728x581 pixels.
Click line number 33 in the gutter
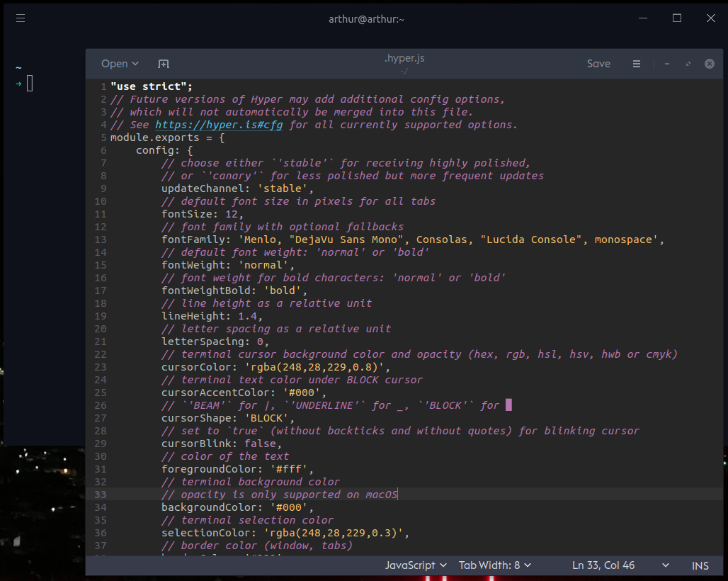[99, 494]
